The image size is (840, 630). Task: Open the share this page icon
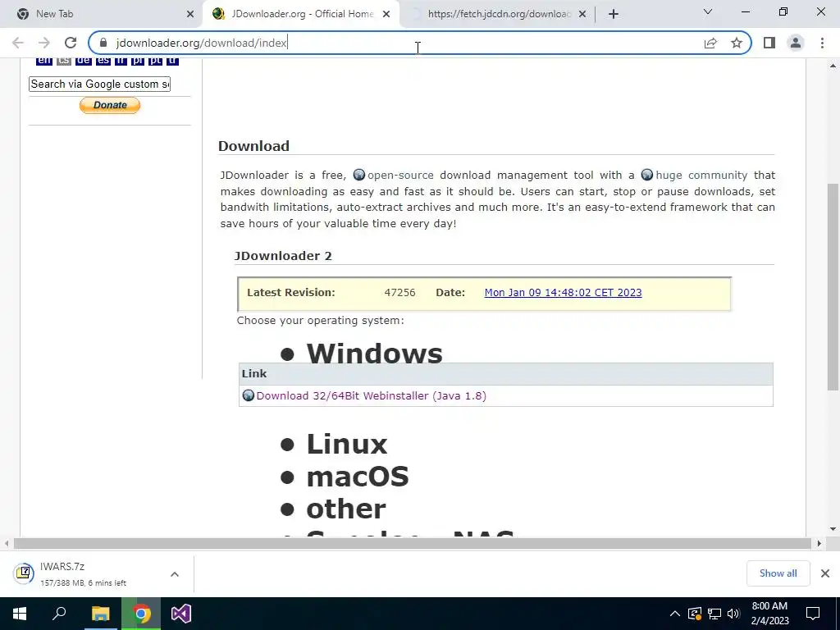pos(710,43)
